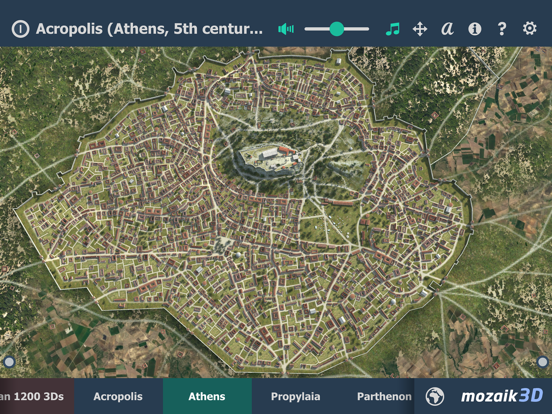Open the '1200 3Ds' tab
This screenshot has width=552, height=414.
click(37, 396)
